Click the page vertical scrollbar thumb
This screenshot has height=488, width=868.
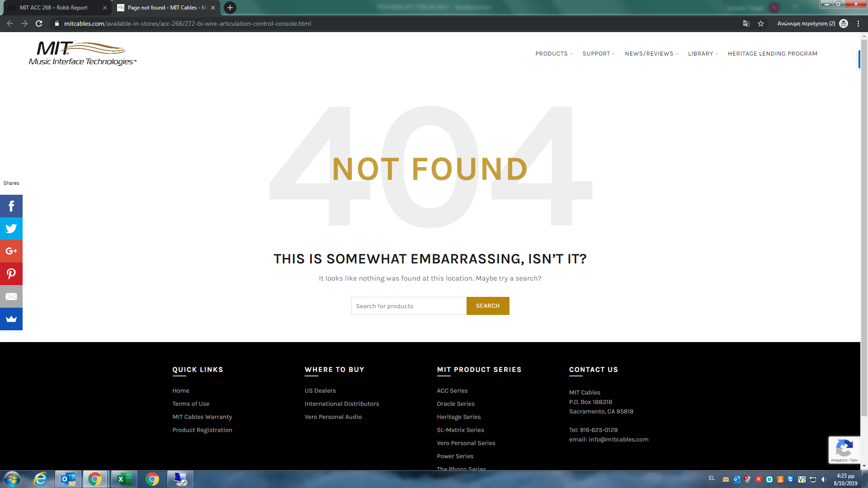(x=864, y=228)
